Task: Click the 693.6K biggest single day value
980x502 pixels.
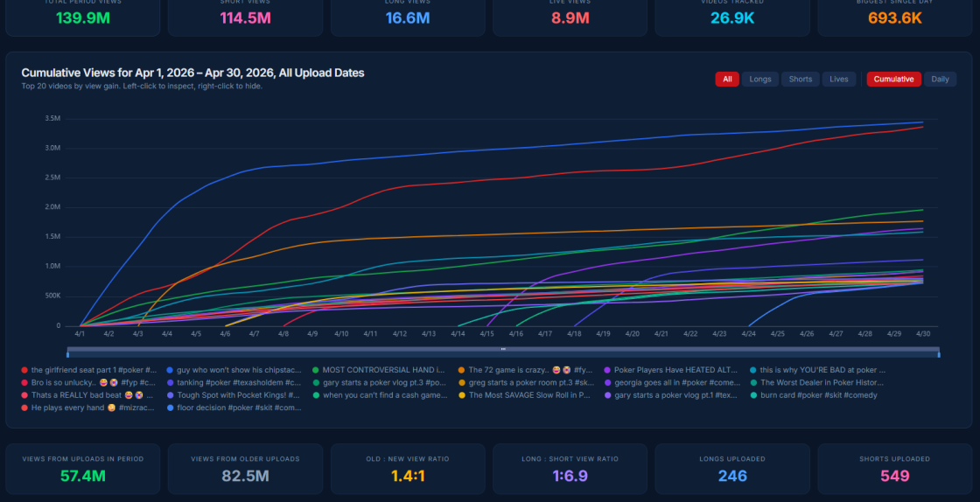Action: 895,18
